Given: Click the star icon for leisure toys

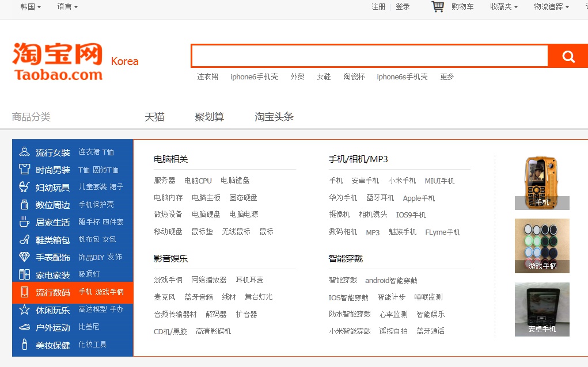Looking at the screenshot, I should coord(24,309).
